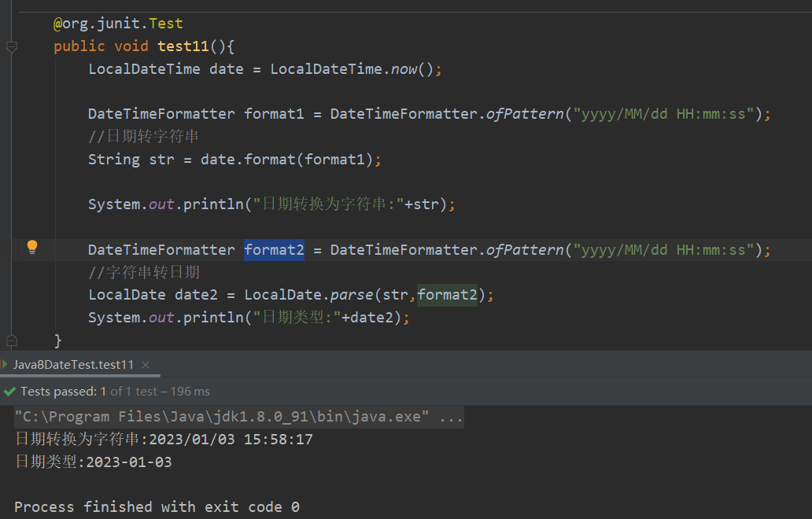Collapse test11 method using the top fold marker
This screenshot has height=519, width=812.
pos(11,47)
